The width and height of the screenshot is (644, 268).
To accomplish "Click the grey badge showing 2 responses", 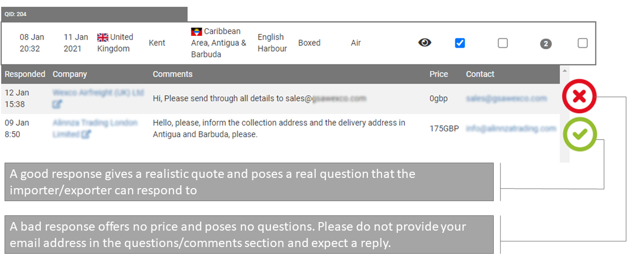I will (546, 44).
